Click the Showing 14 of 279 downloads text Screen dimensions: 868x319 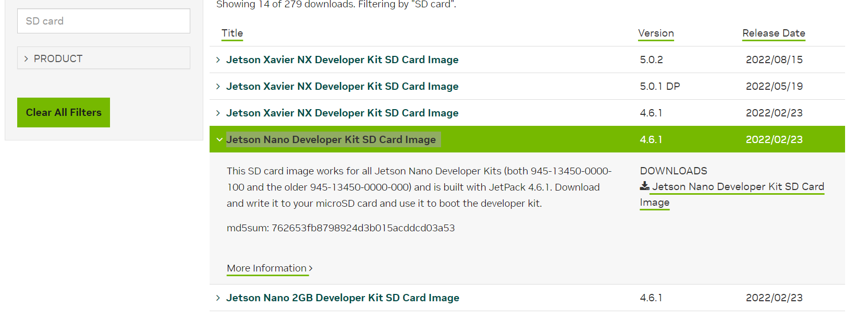click(336, 4)
